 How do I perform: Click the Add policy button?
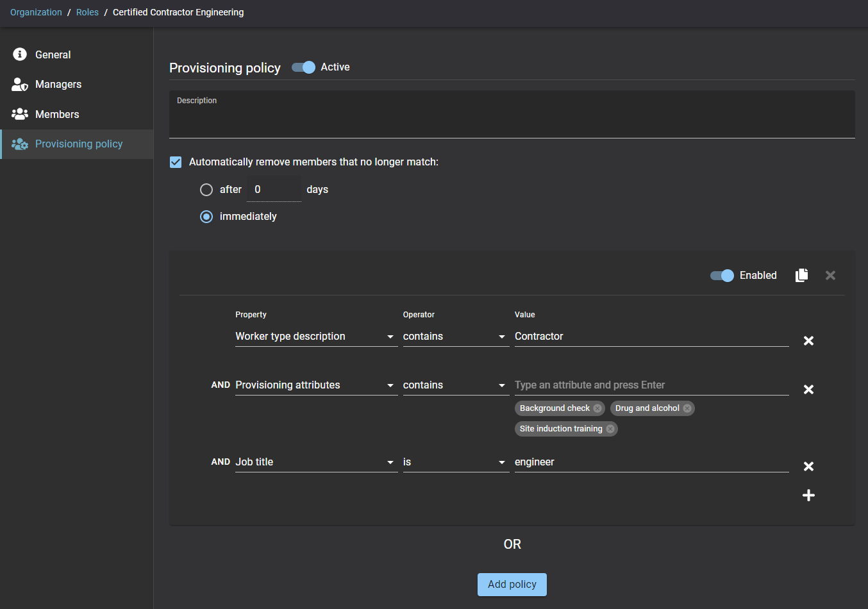tap(512, 585)
